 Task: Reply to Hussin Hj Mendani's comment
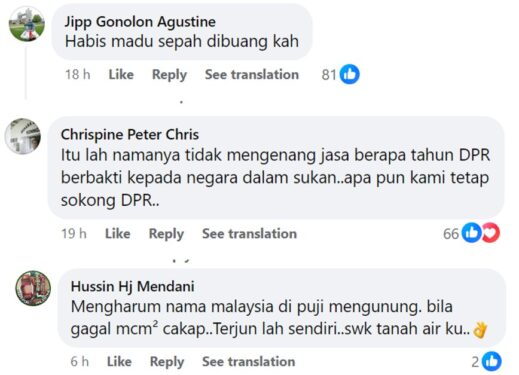pos(167,361)
